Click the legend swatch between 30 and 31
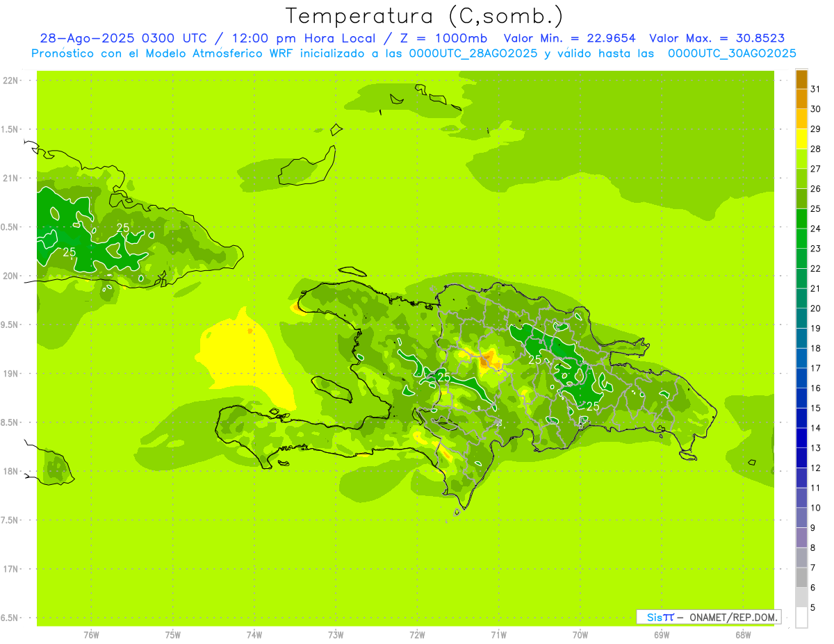 (x=801, y=99)
